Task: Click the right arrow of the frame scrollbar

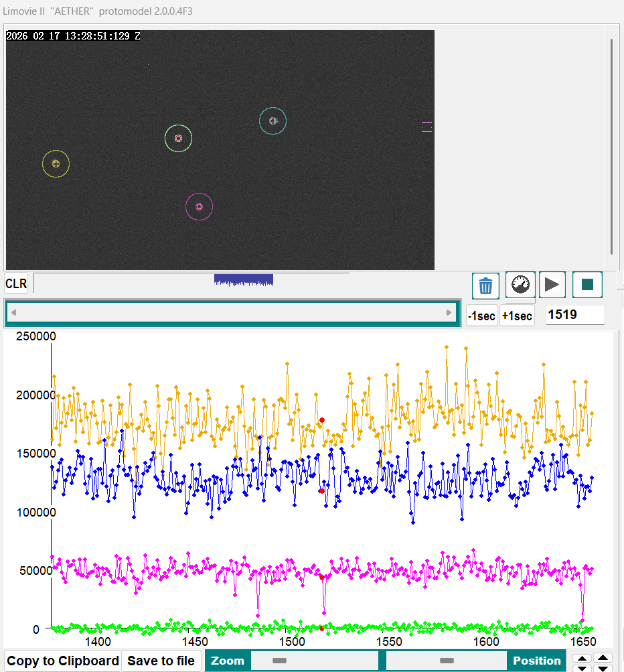Action: (449, 313)
